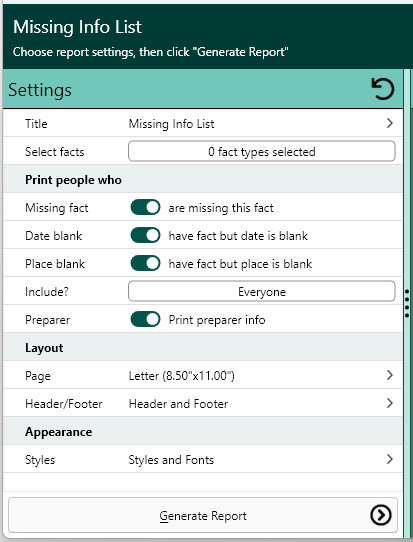Expand Styles and Fonts chevron
The image size is (413, 542).
coord(389,459)
